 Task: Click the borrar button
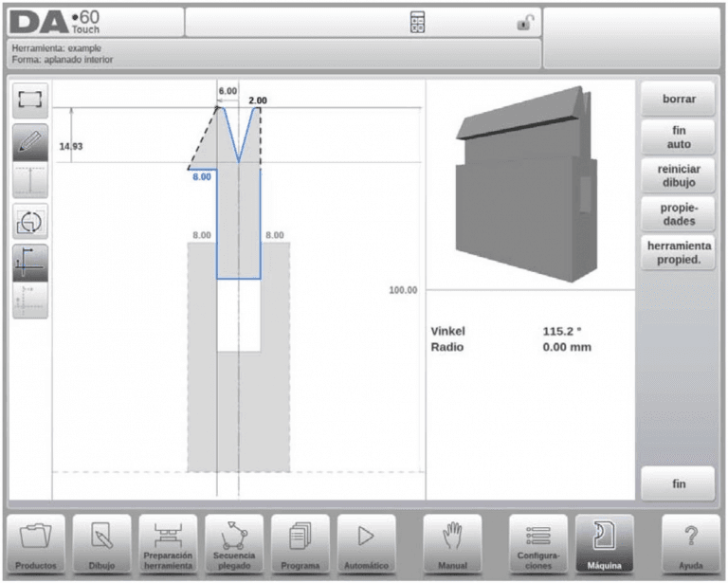(x=678, y=99)
